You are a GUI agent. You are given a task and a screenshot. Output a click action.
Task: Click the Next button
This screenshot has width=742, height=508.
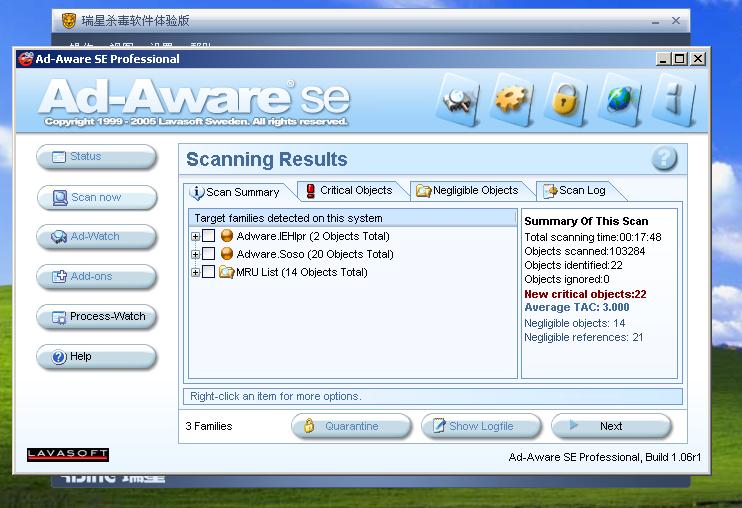pyautogui.click(x=611, y=426)
